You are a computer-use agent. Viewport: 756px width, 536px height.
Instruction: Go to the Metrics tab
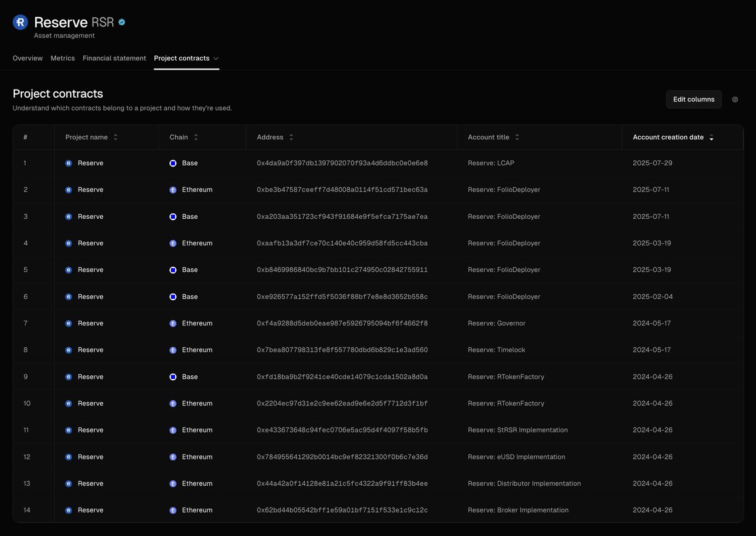(x=62, y=58)
